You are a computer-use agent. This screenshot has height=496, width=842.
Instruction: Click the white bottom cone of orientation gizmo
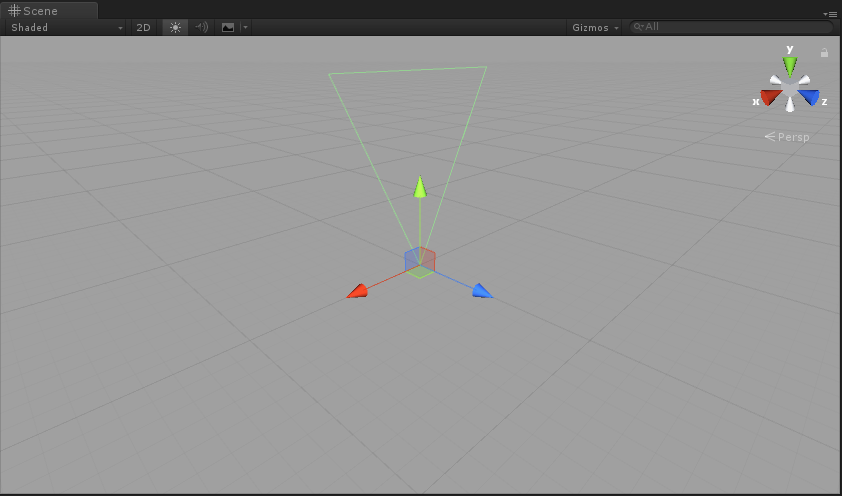point(790,105)
